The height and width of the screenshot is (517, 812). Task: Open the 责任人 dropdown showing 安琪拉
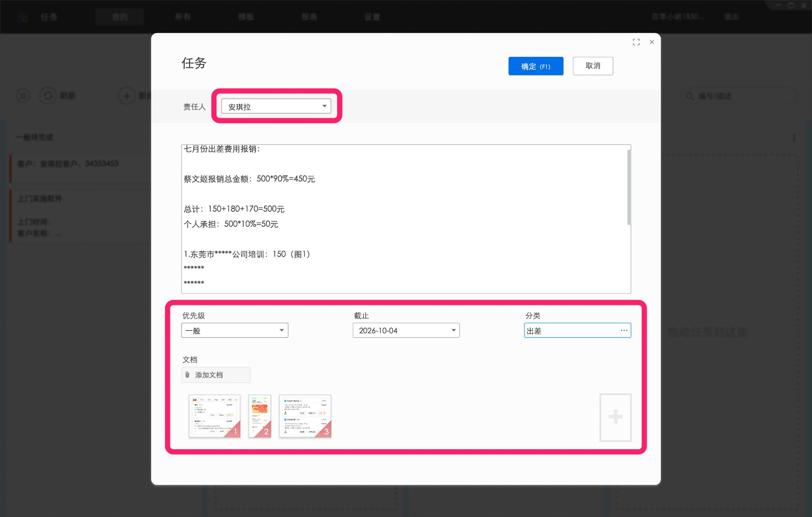(x=276, y=106)
